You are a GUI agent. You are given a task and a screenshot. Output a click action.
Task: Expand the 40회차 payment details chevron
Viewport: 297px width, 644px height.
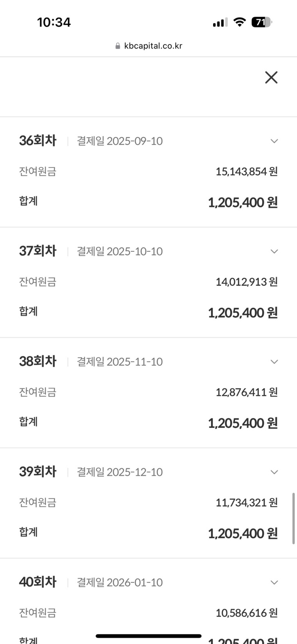point(274,582)
